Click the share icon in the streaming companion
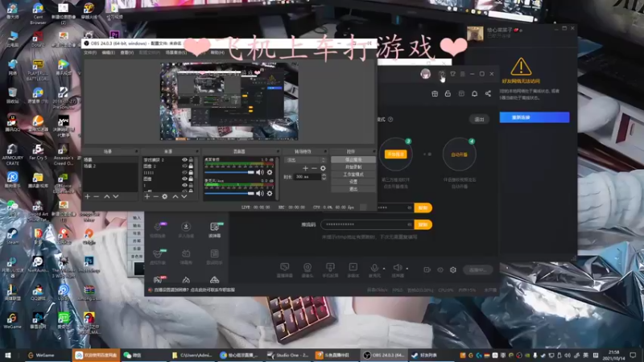The image size is (644, 362). point(488,93)
